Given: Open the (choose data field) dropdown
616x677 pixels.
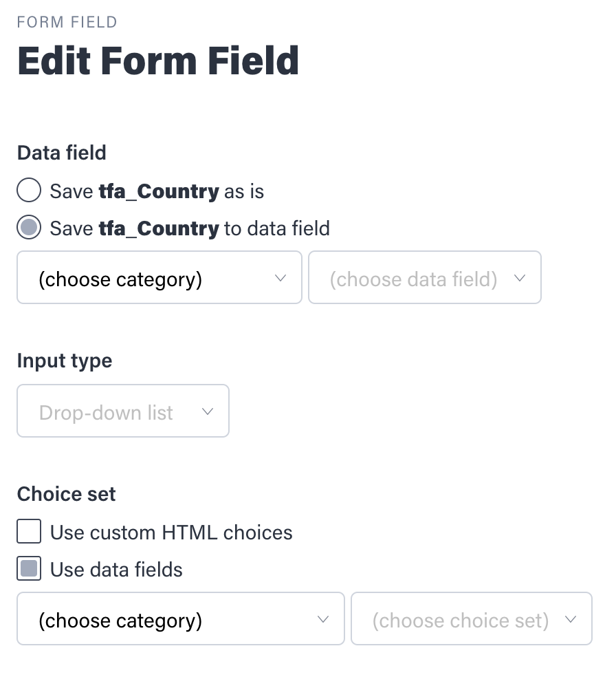Looking at the screenshot, I should tap(424, 278).
